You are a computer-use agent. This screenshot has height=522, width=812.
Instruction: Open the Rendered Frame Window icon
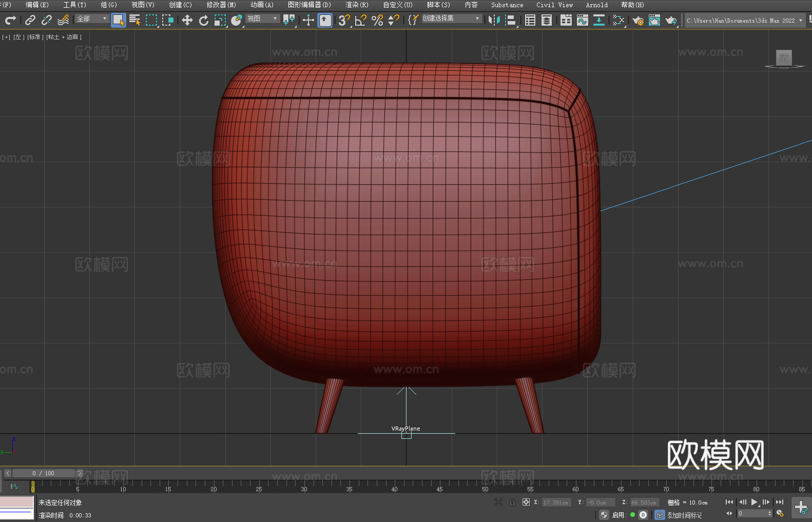coord(654,20)
